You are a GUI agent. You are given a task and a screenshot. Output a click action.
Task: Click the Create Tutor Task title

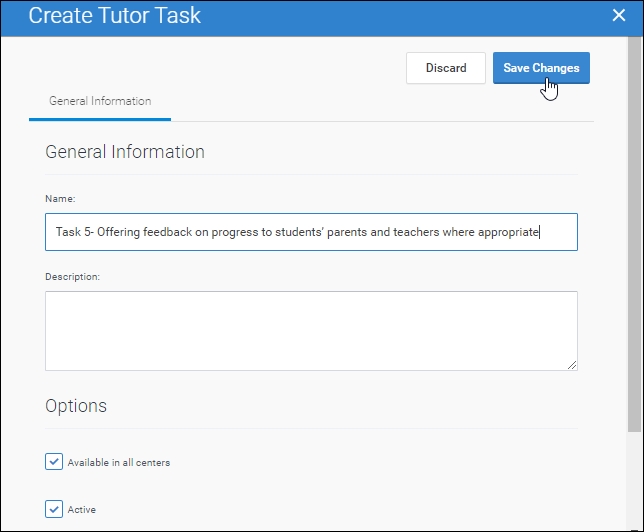click(x=115, y=16)
